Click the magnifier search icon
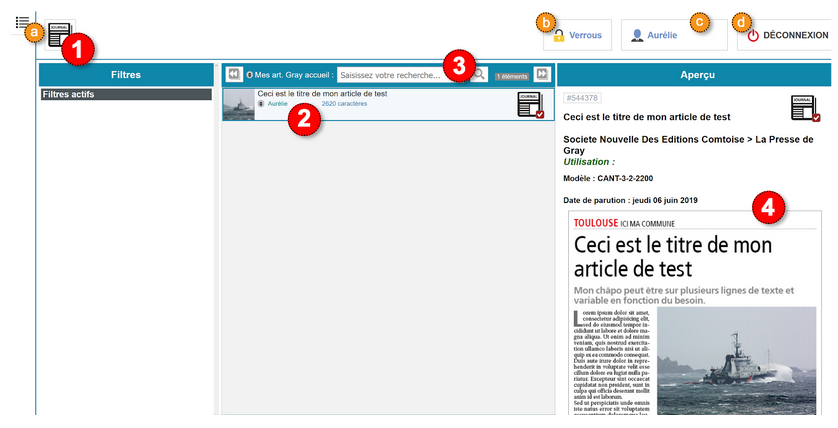838x428 pixels. pyautogui.click(x=479, y=75)
